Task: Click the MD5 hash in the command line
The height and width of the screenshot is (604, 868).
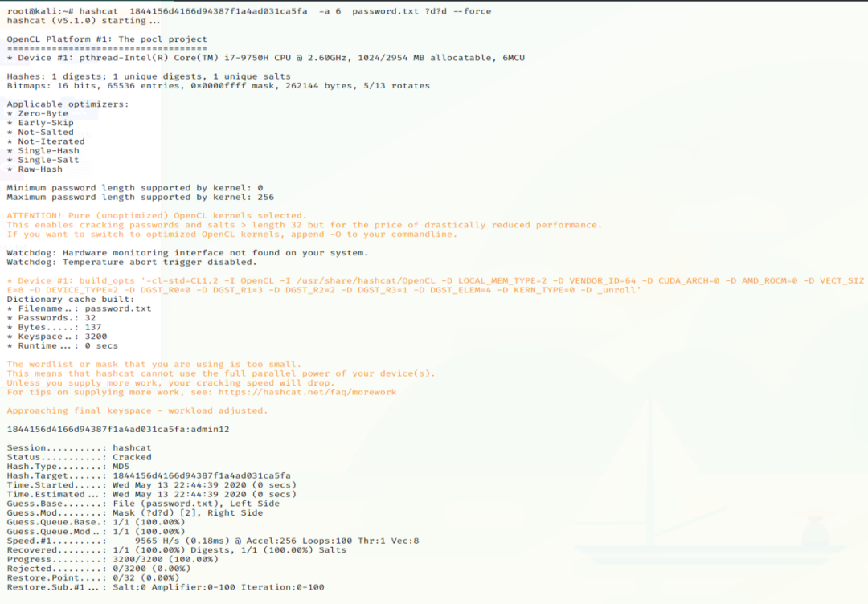Action: coord(218,11)
